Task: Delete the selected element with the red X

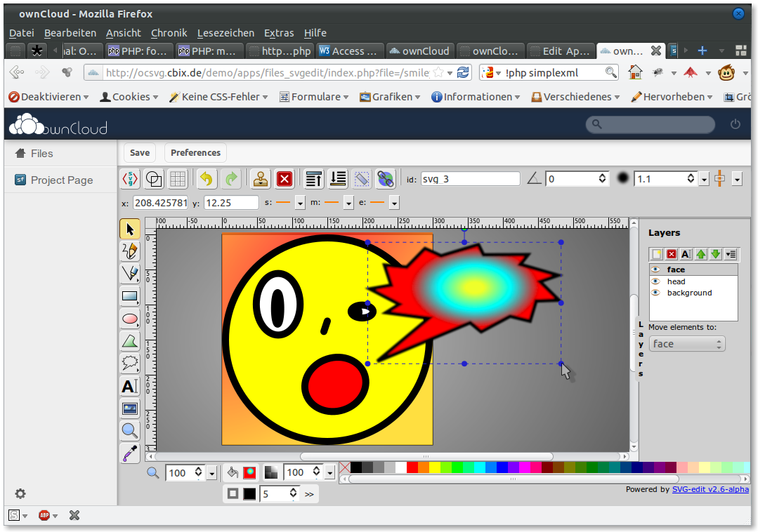Action: 284,178
